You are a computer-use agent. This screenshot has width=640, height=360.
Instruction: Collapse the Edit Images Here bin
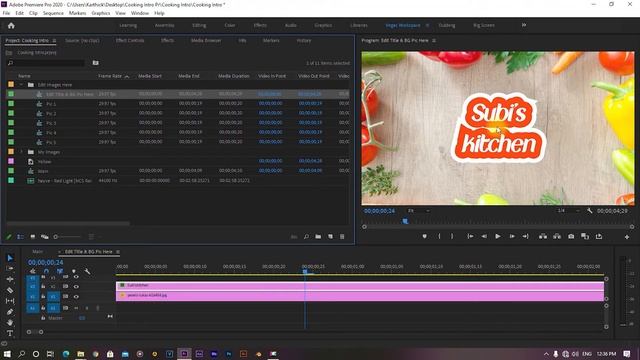coord(21,85)
